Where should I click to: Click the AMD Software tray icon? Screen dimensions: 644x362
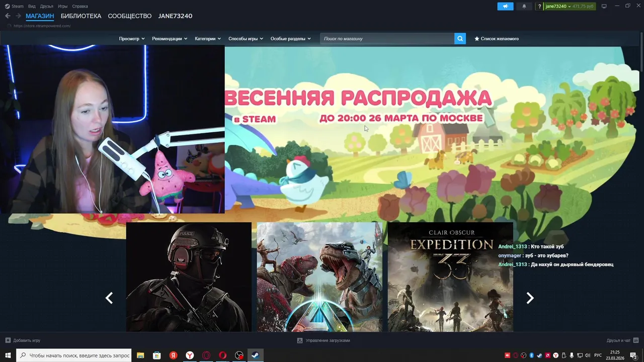(x=548, y=355)
